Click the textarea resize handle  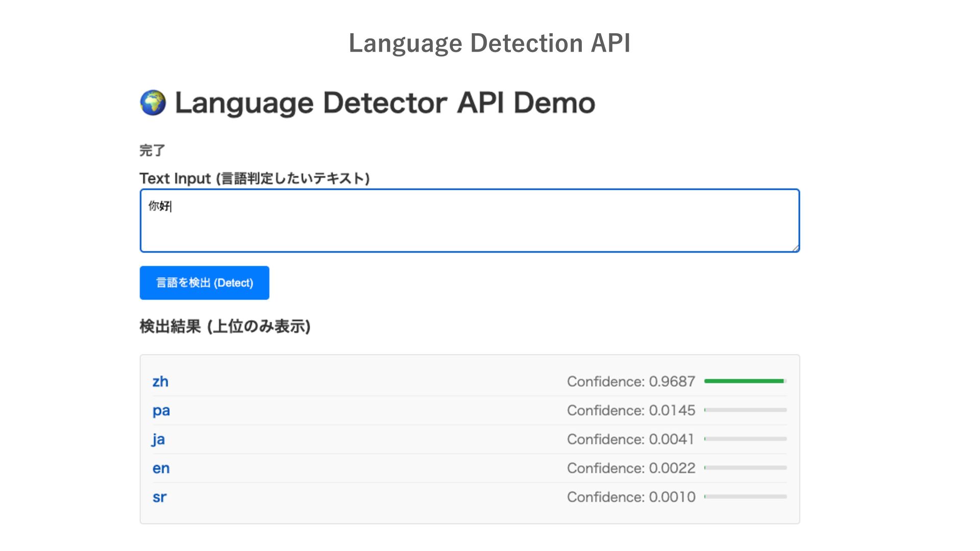pyautogui.click(x=795, y=248)
